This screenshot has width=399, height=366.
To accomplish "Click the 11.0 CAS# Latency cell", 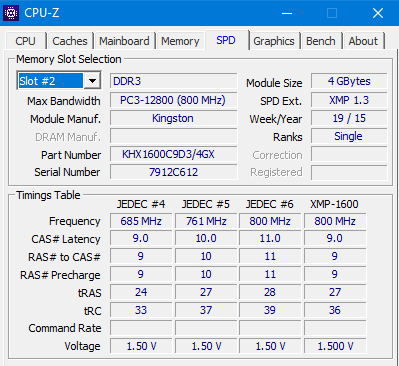I will pyautogui.click(x=270, y=238).
